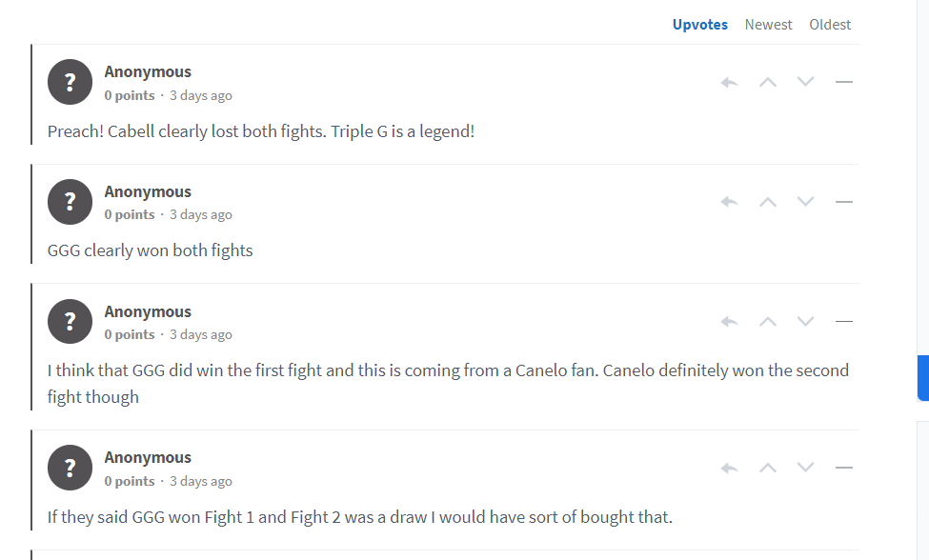Viewport: 929px width, 560px height.
Task: Downvote the Canelo fan comment
Action: pos(805,321)
